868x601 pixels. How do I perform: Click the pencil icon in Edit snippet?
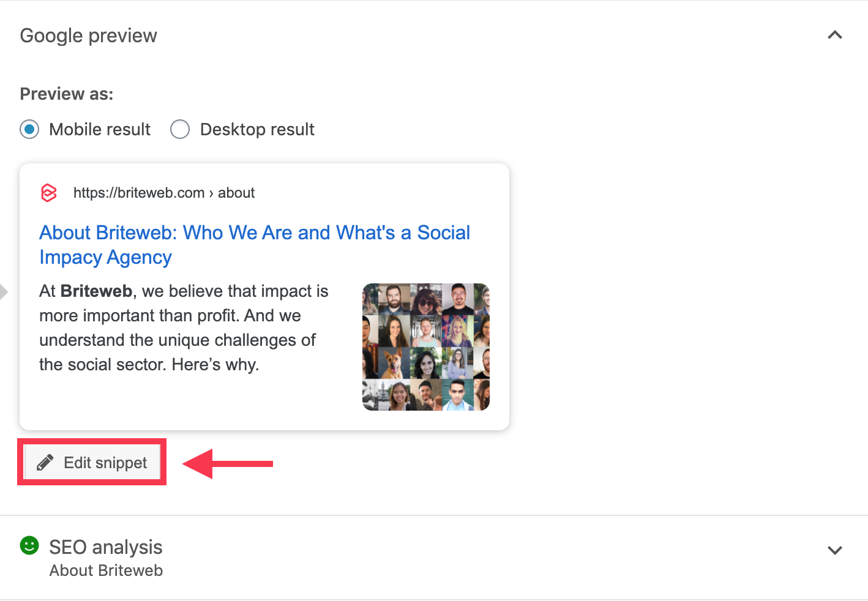click(x=45, y=463)
